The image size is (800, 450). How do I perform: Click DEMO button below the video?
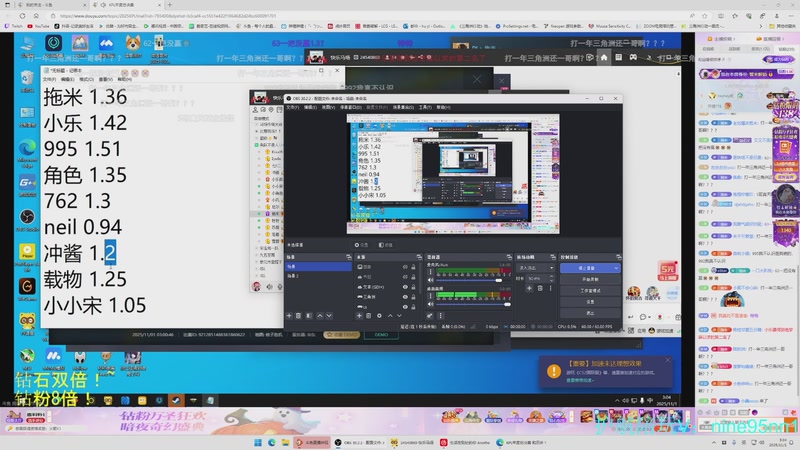(382, 335)
